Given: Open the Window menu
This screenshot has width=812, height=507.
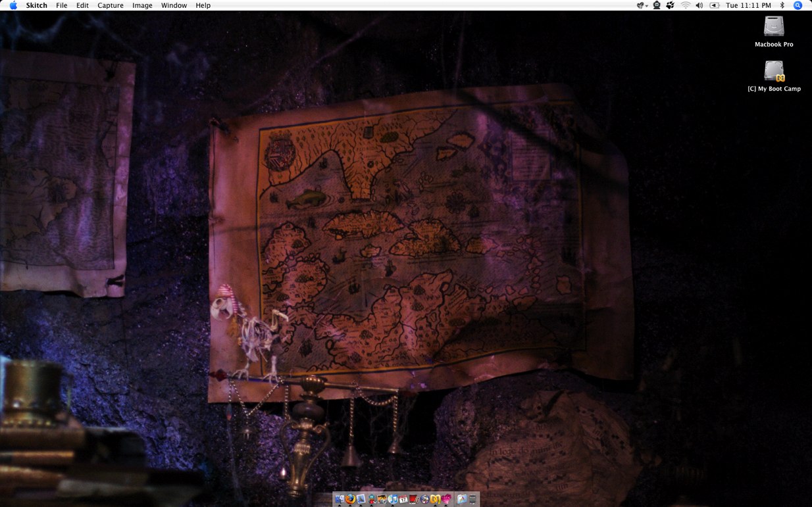Looking at the screenshot, I should (x=174, y=5).
